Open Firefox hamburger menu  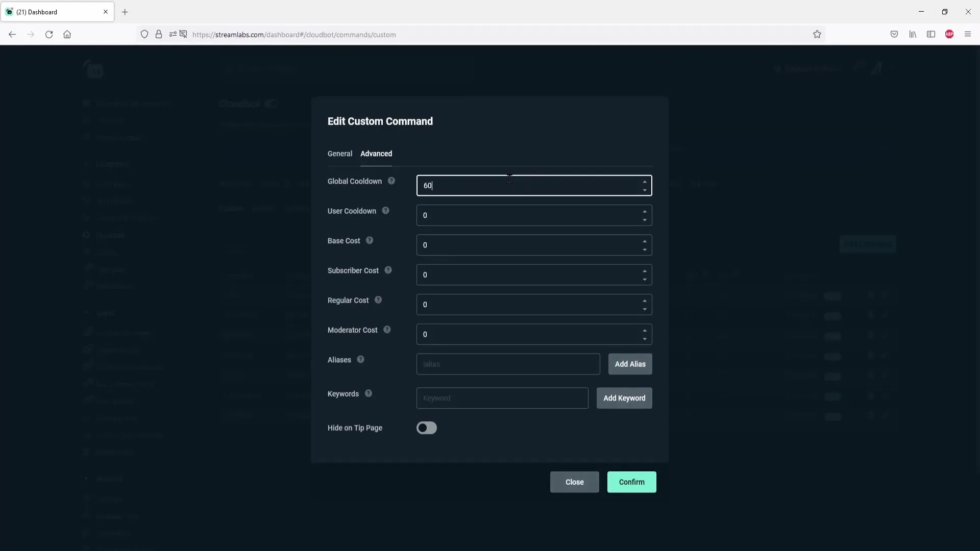[x=968, y=34]
